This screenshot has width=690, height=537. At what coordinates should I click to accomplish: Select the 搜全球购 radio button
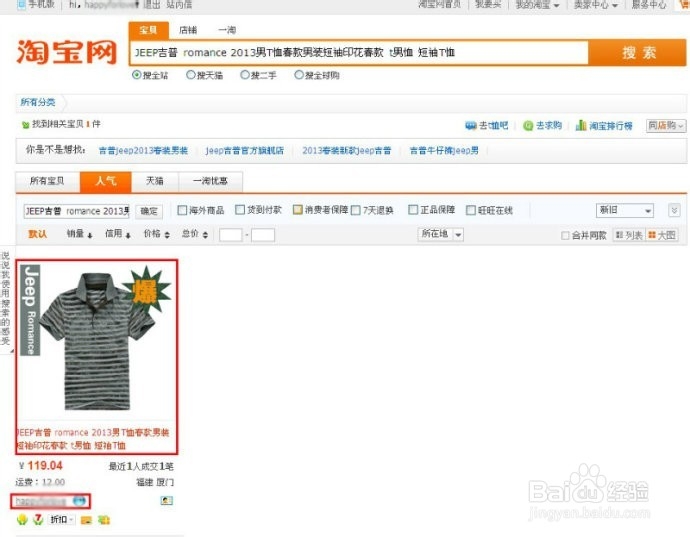299,75
